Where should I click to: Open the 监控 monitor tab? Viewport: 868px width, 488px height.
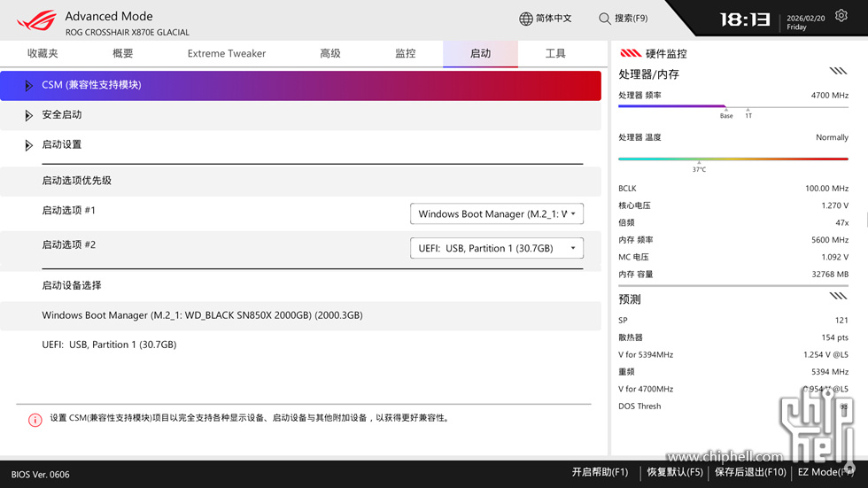point(405,54)
